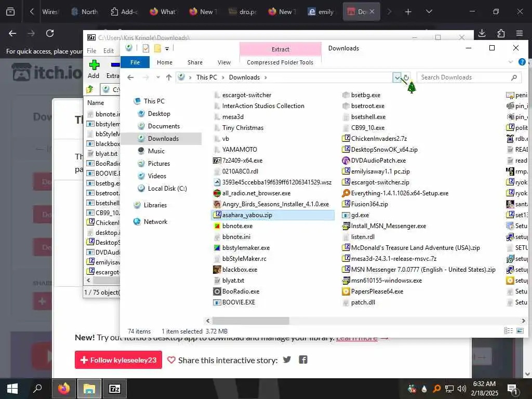Open the View ribbon tab
Image resolution: width=532 pixels, height=399 pixels.
click(224, 62)
